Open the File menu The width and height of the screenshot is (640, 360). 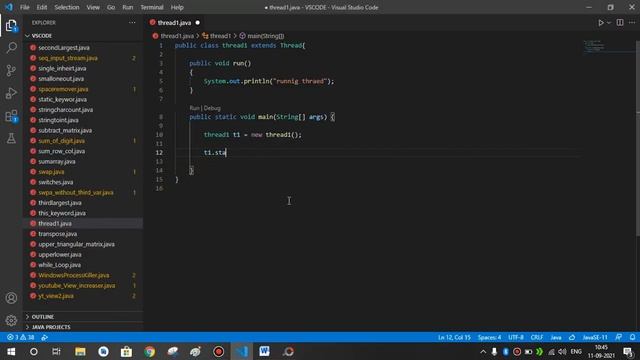tap(24, 7)
